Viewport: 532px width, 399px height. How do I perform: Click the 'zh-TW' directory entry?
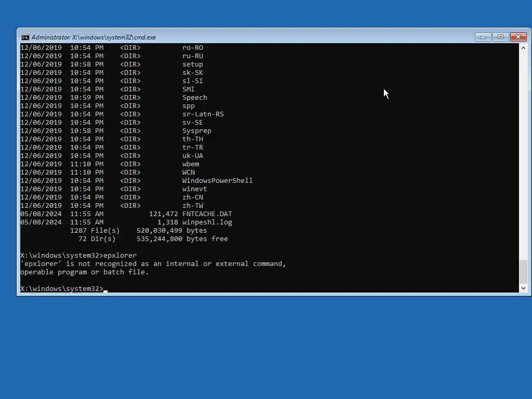[x=193, y=206]
